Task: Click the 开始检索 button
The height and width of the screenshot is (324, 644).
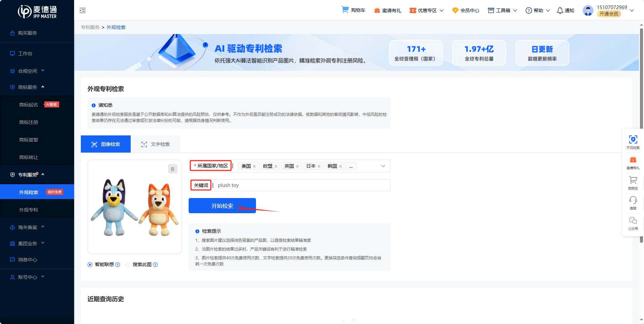Action: [222, 206]
